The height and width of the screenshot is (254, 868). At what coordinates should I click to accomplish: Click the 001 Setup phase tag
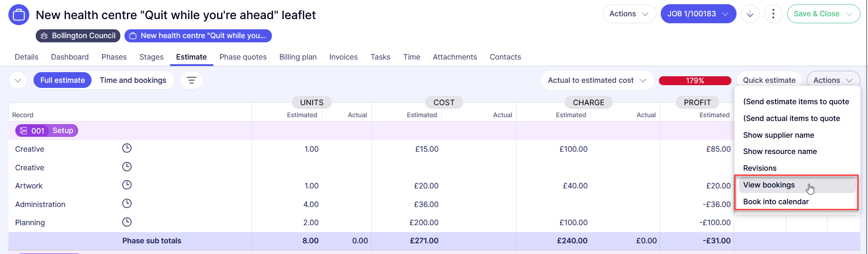(x=46, y=131)
